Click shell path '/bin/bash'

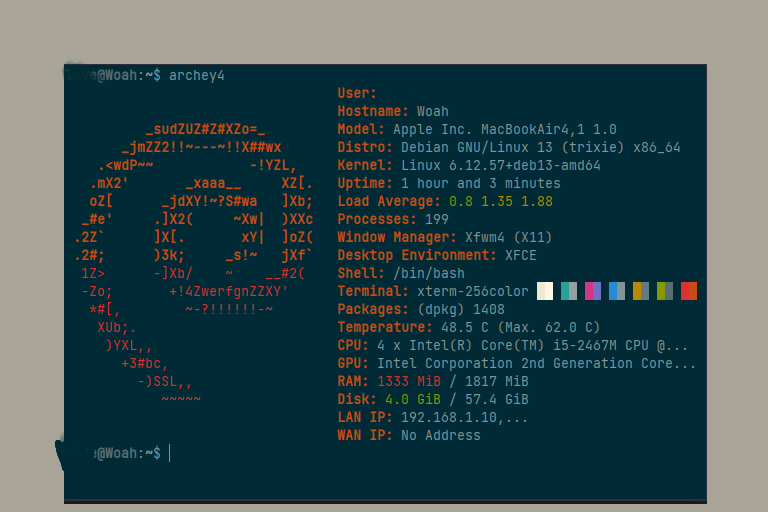click(429, 273)
